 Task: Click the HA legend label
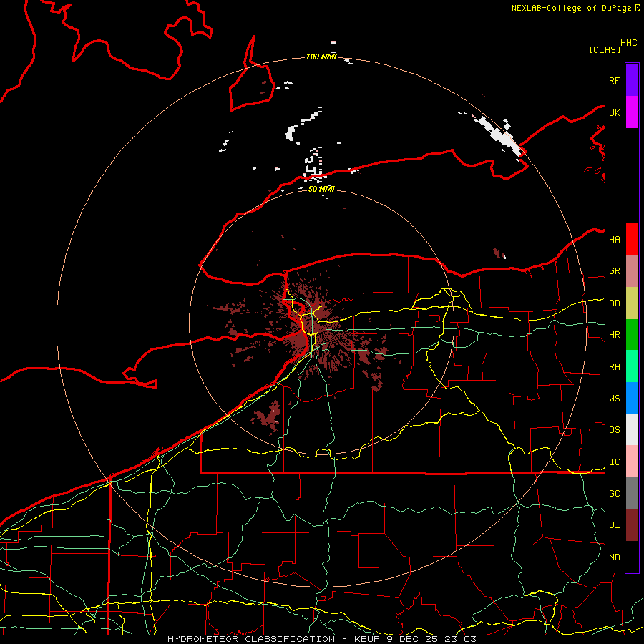pos(614,239)
